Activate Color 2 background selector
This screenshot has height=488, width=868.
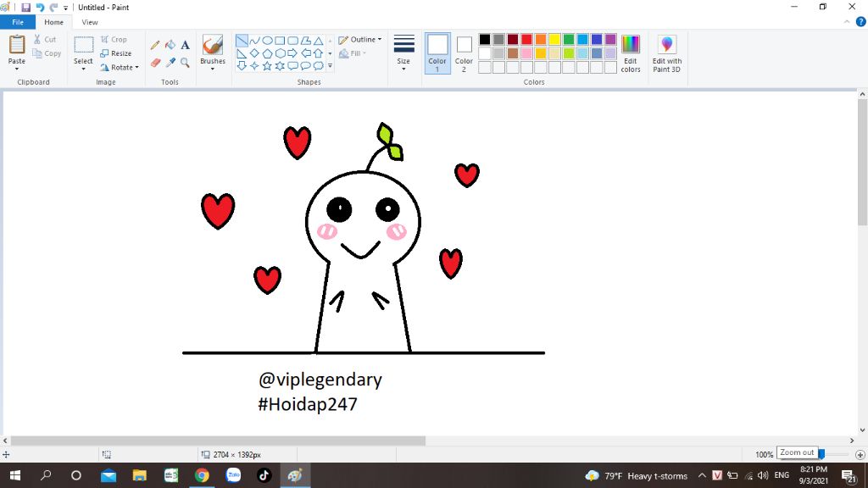click(464, 53)
